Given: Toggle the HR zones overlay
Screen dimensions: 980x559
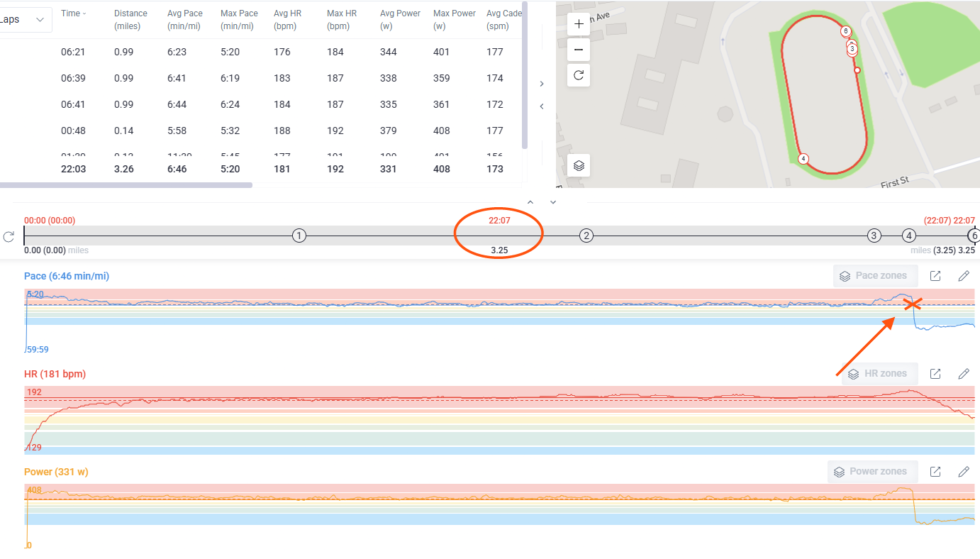Looking at the screenshot, I should (879, 373).
